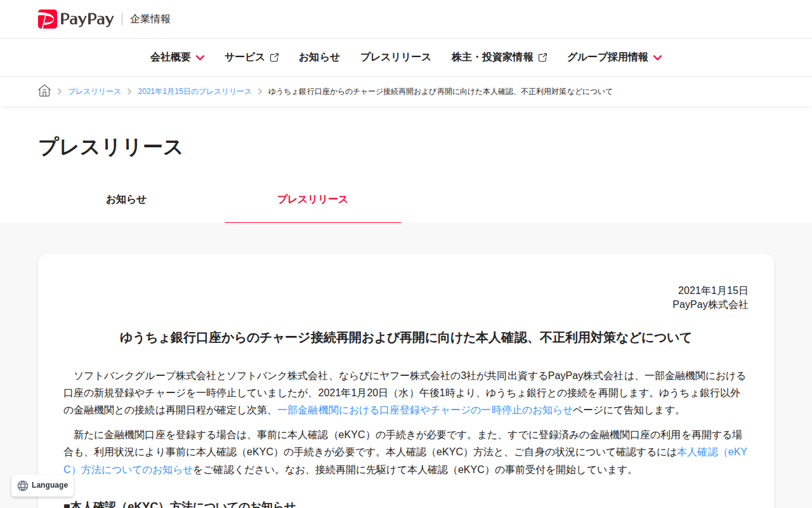
Task: Open the home icon in breadcrumb
Action: (x=44, y=91)
